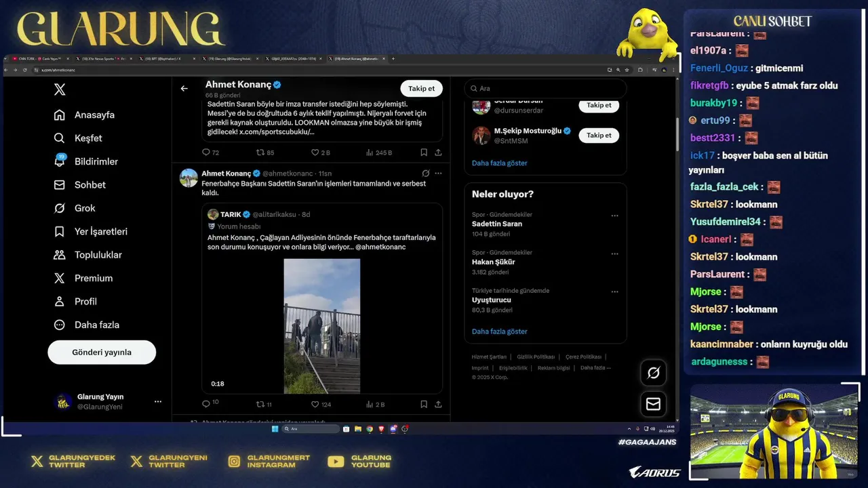Open Anasayfa home page
Image resolution: width=868 pixels, height=488 pixels.
pos(85,115)
